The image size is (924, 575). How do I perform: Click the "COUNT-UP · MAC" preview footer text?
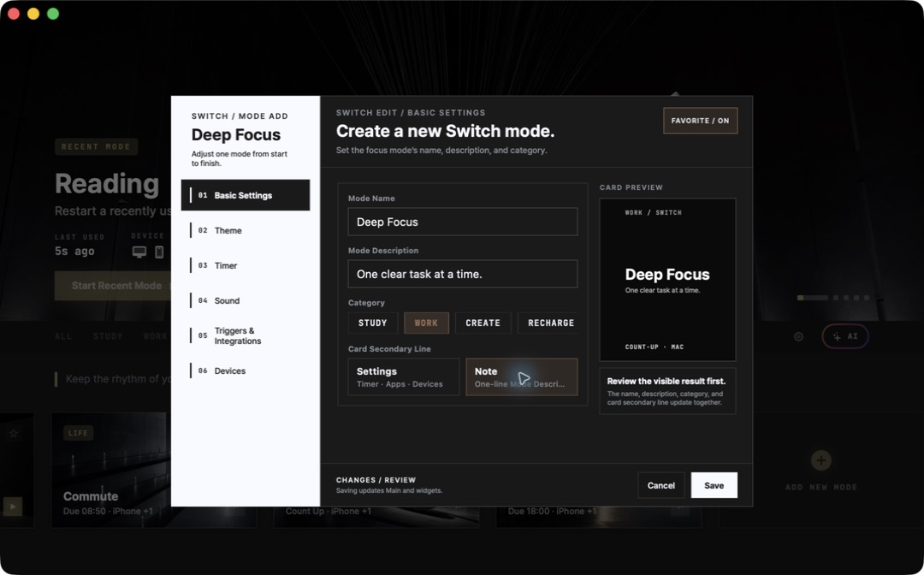click(654, 347)
